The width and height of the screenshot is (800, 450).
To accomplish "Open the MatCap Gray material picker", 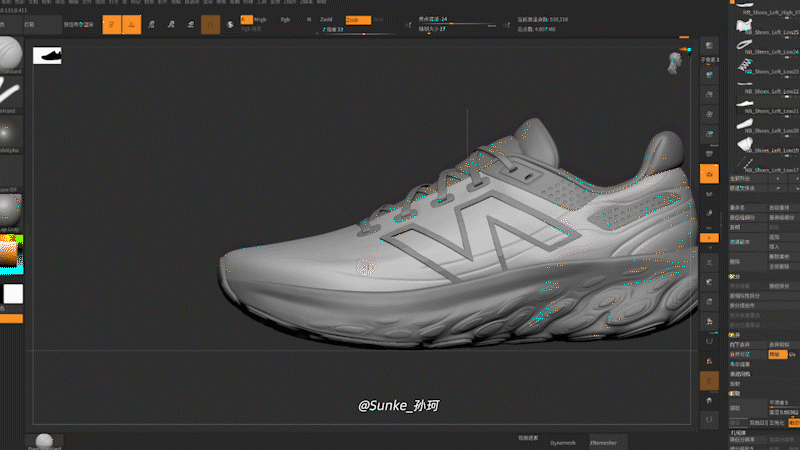I will point(11,213).
